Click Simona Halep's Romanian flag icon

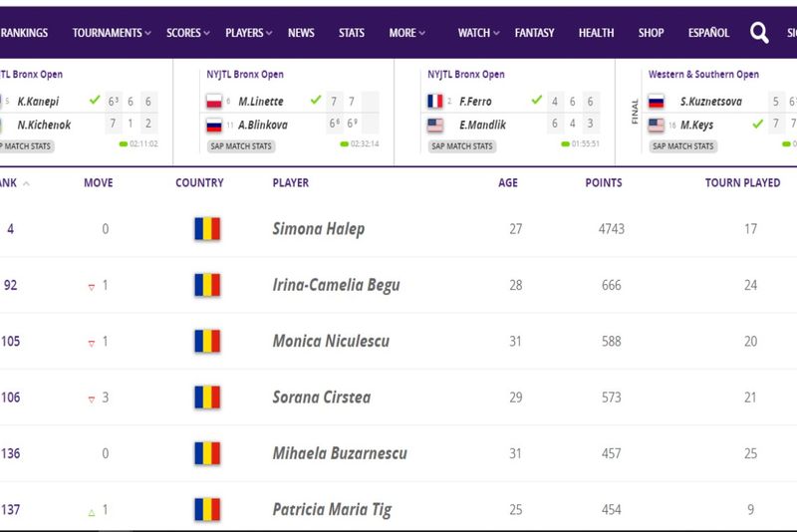tap(207, 229)
